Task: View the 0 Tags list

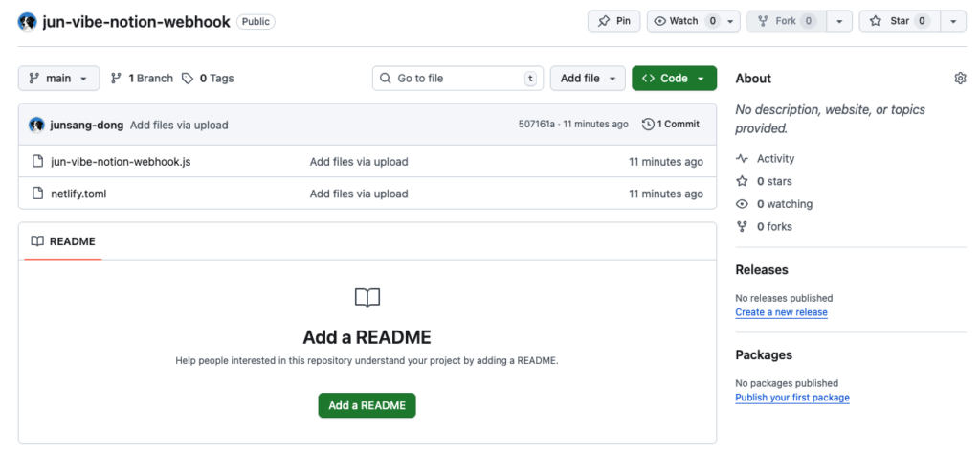Action: click(x=208, y=79)
